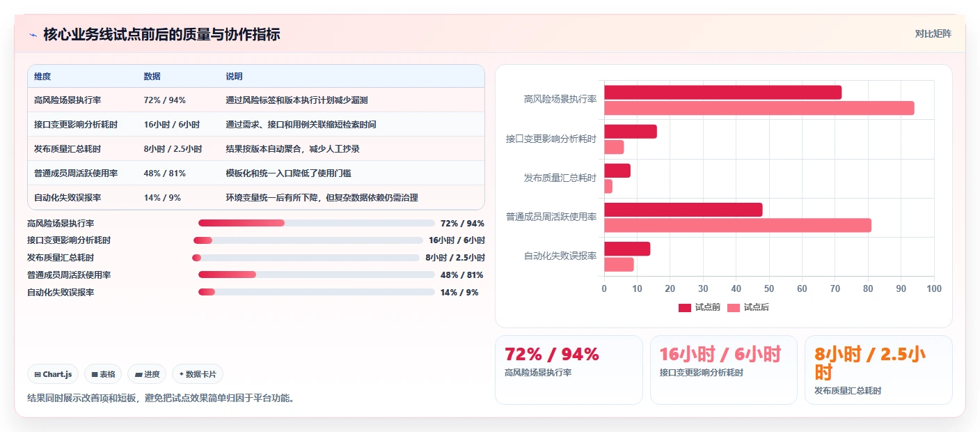Select the 14% / 9% table cell

click(162, 198)
